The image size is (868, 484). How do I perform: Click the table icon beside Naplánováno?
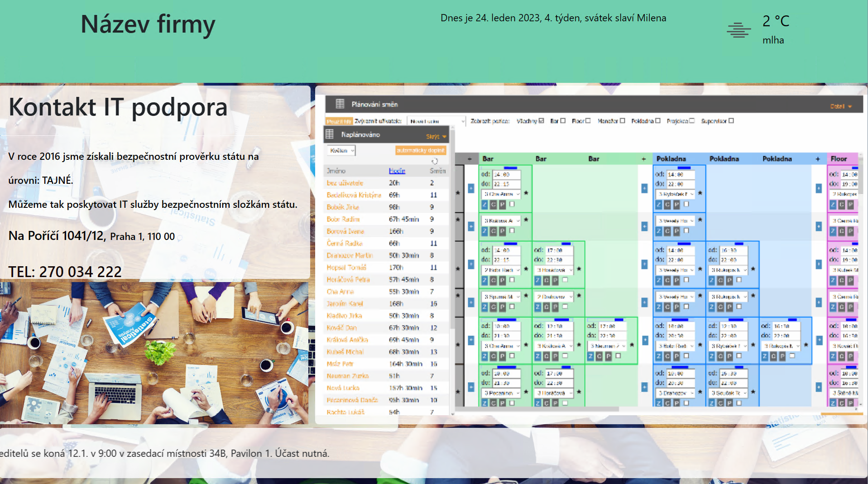pos(330,134)
